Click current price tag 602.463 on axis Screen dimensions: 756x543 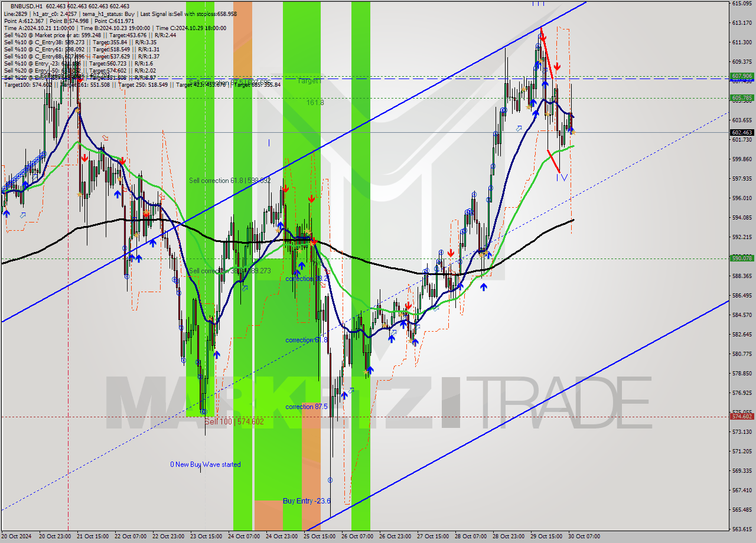coord(742,133)
